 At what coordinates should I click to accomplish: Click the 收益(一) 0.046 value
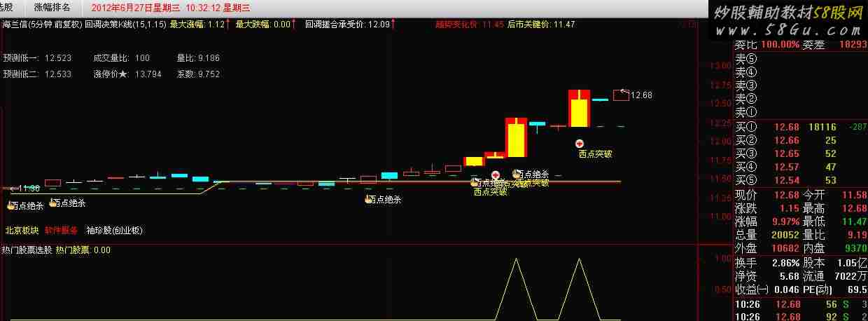pyautogui.click(x=767, y=289)
